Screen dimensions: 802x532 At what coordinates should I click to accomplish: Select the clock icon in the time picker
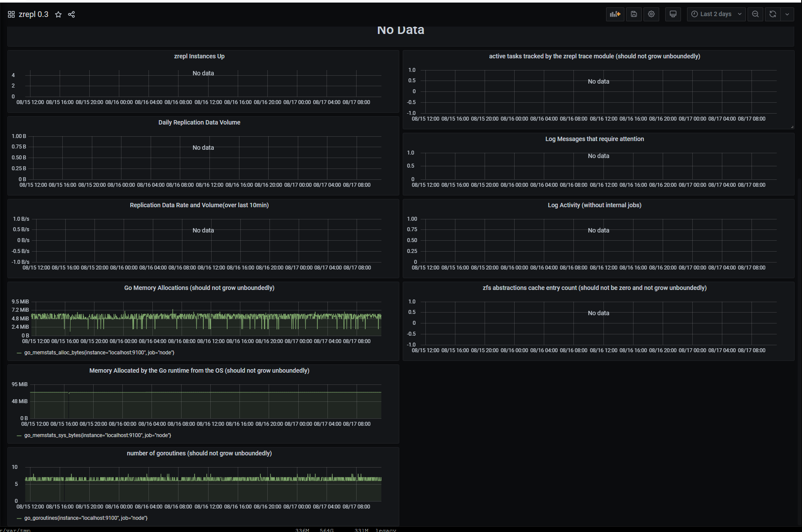click(x=694, y=14)
